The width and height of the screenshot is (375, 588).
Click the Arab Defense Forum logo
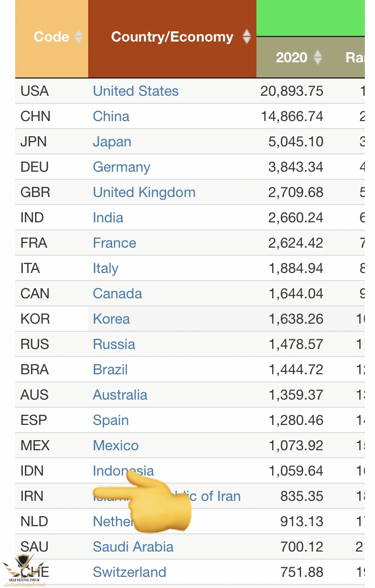click(x=25, y=571)
